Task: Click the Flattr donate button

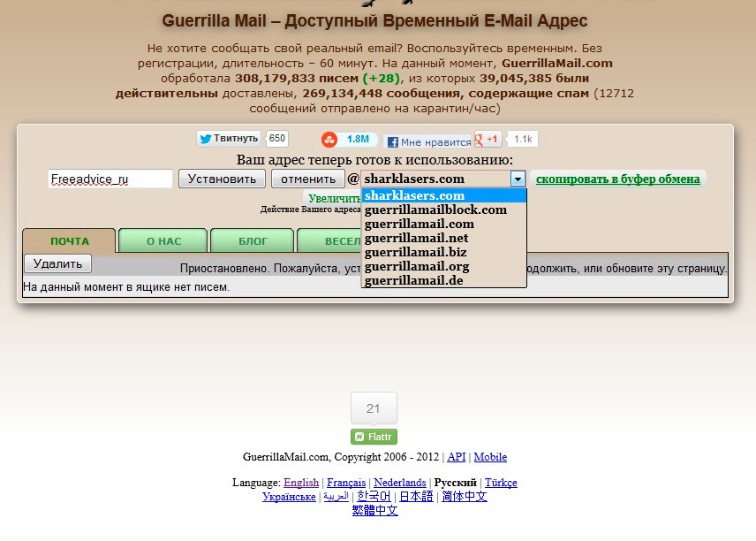Action: coord(374,437)
